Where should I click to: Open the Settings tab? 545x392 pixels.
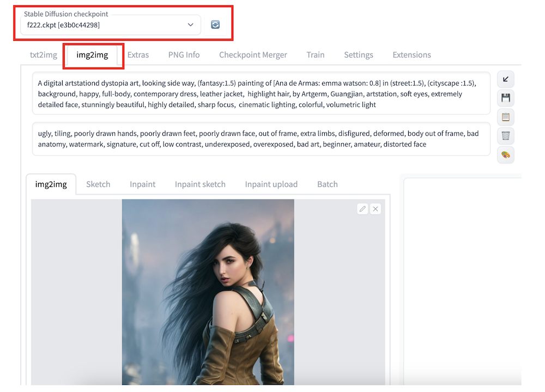pyautogui.click(x=359, y=55)
